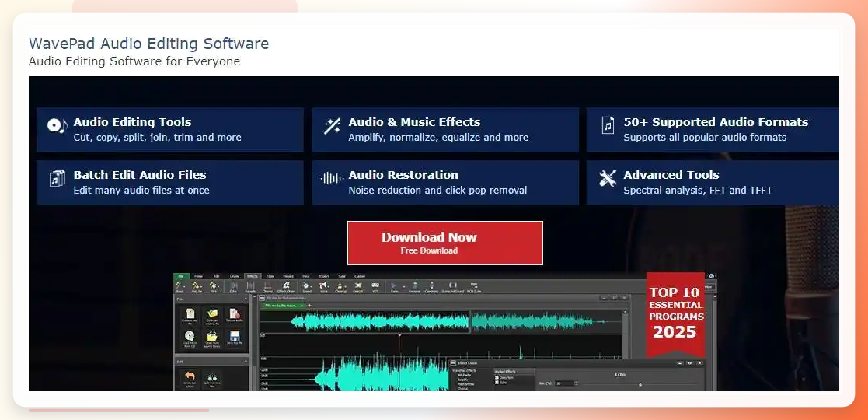This screenshot has width=868, height=420.
Task: Open the File menu tab
Action: (x=181, y=276)
